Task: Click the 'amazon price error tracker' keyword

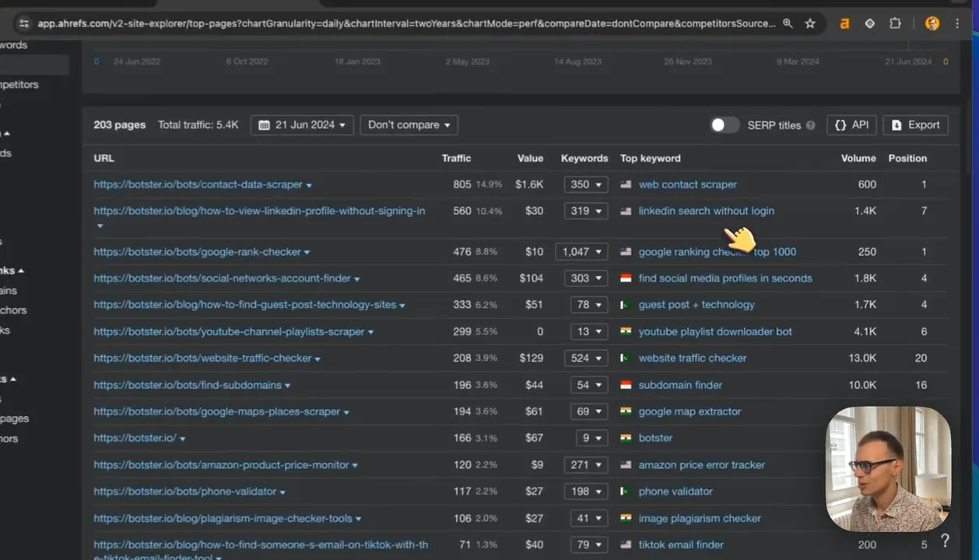Action: (701, 465)
